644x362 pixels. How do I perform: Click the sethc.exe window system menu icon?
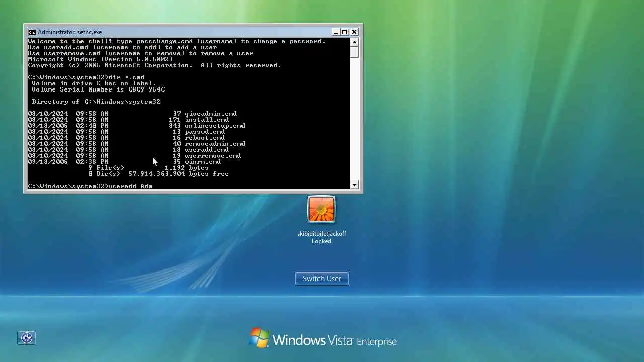tap(32, 32)
